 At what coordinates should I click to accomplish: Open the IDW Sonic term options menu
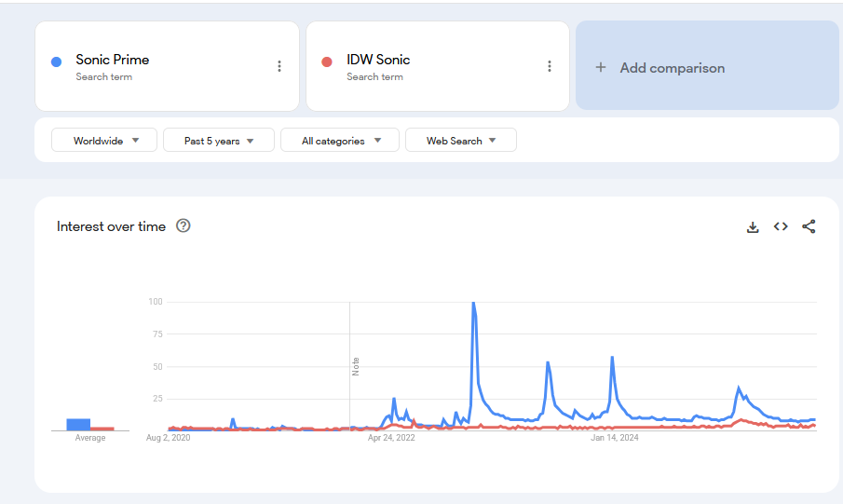[549, 66]
